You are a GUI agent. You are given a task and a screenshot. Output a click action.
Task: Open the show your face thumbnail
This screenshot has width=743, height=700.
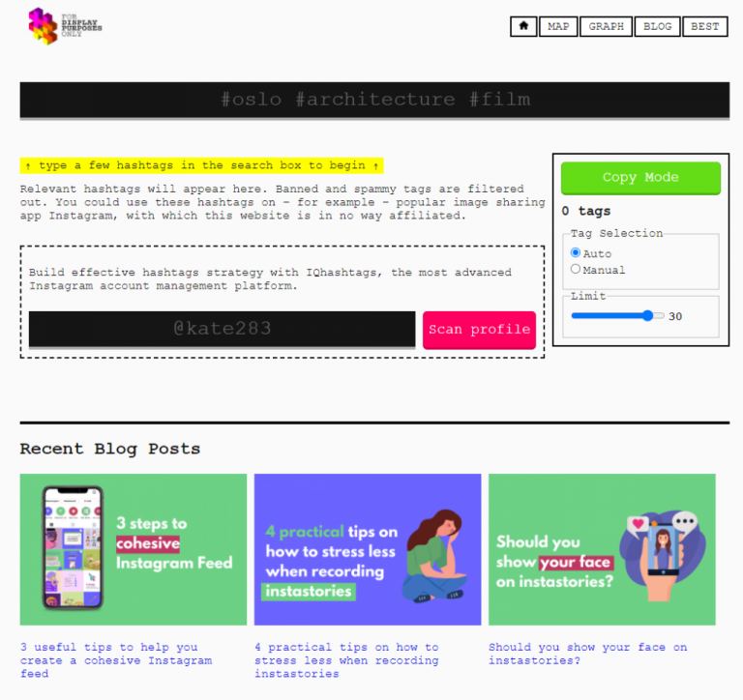click(602, 549)
